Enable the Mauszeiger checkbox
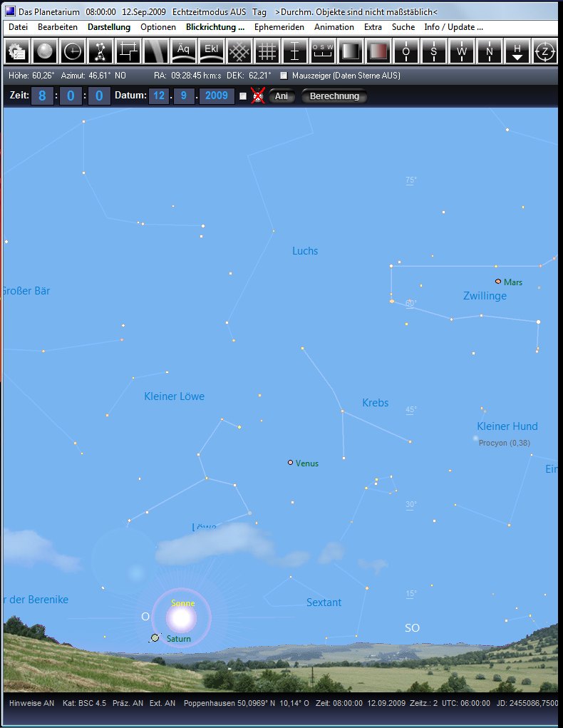Screen dimensions: 563x728 tap(284, 76)
